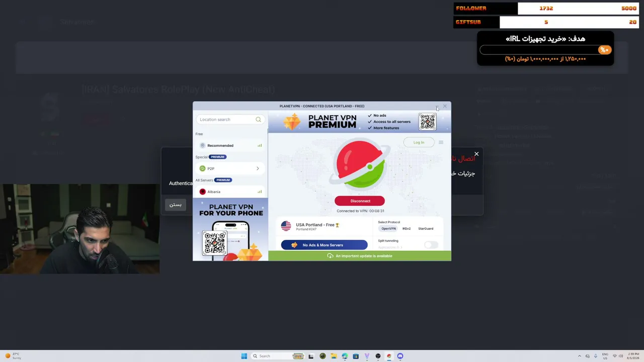This screenshot has width=644, height=362.
Task: Click the green P2P icon
Action: pos(202,168)
